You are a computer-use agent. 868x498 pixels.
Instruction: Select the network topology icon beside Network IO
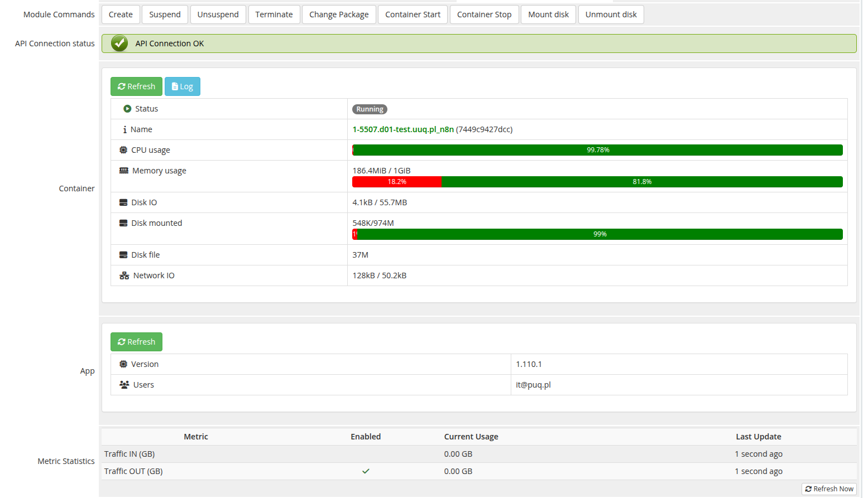point(124,275)
